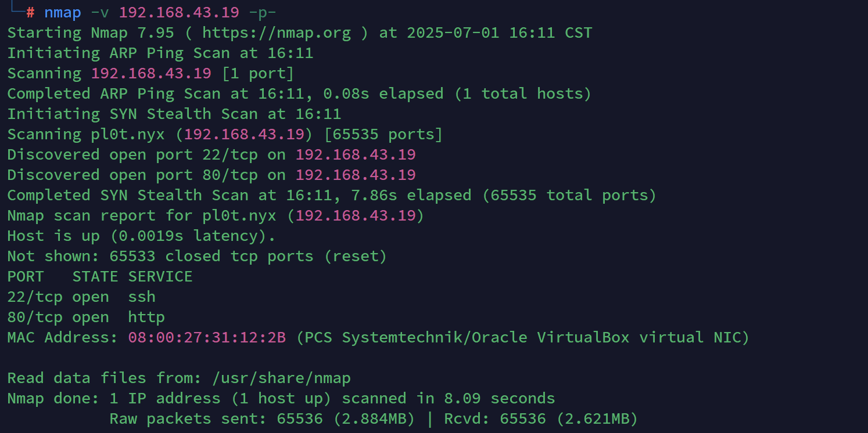
Task: Click the PORT column header
Action: pos(26,276)
